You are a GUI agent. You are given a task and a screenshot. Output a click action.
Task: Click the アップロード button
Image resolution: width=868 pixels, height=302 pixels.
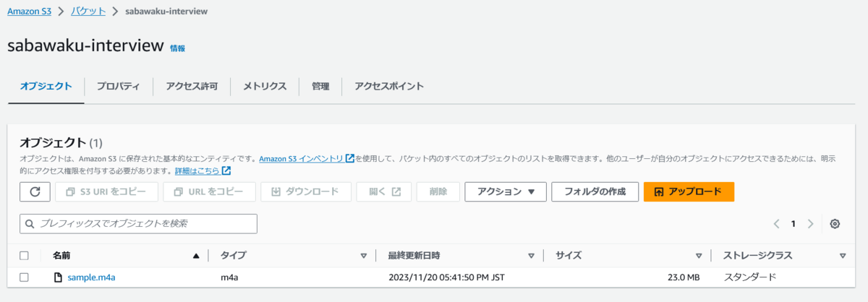(x=689, y=191)
